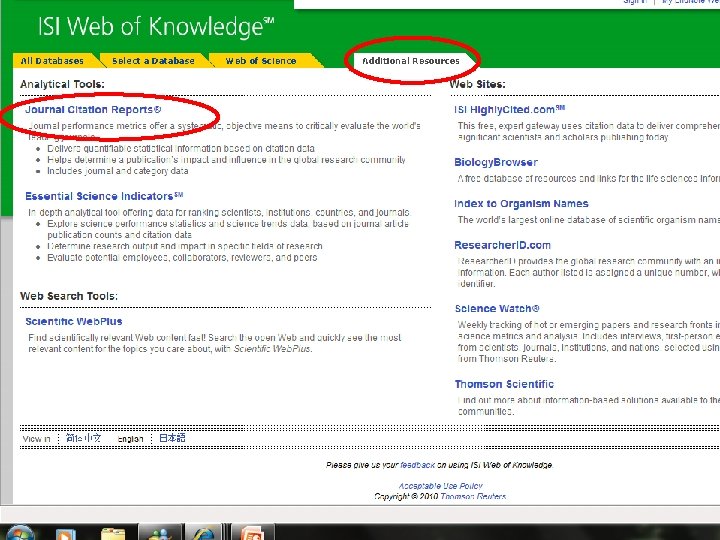This screenshot has width=720, height=540.
Task: Open the Thomson Reuters copyright link
Action: point(473,496)
